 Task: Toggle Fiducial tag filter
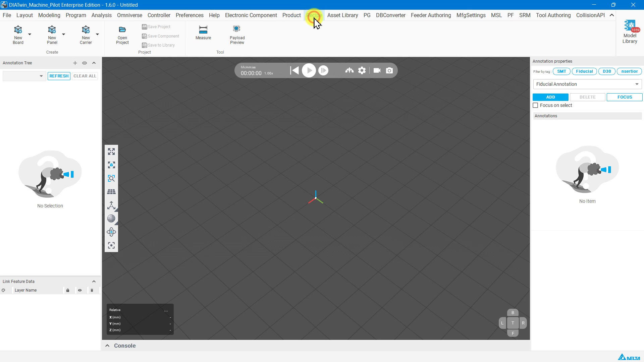pos(584,71)
